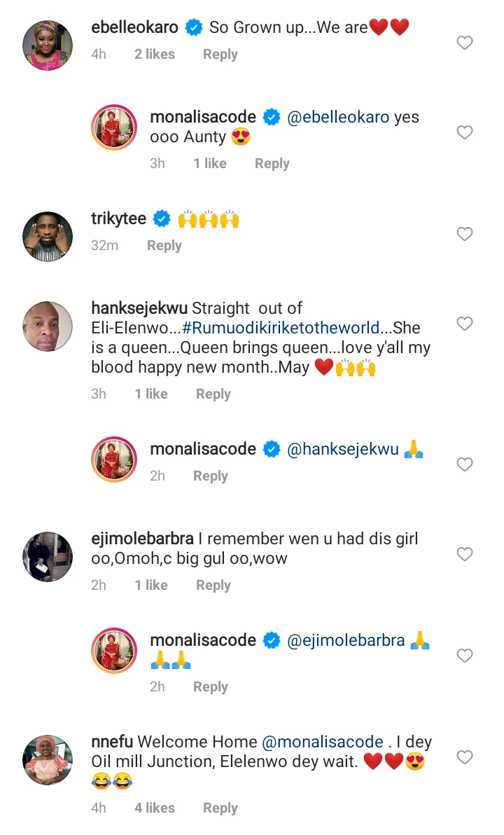Image resolution: width=504 pixels, height=835 pixels.
Task: Reply to ejimolebarbra's comment
Action: pos(213,586)
